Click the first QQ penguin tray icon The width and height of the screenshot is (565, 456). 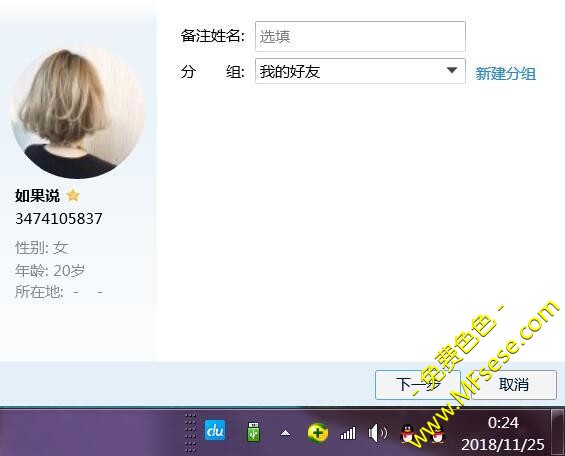(x=408, y=433)
